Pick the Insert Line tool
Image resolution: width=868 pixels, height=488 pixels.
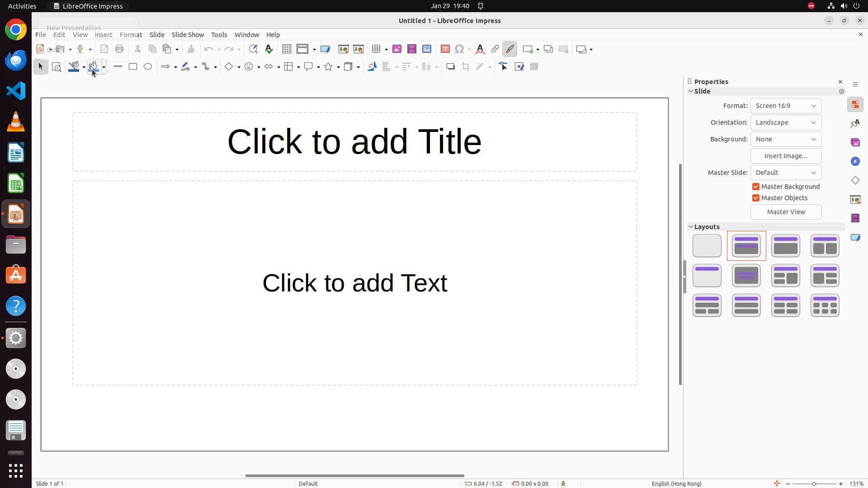click(x=118, y=67)
